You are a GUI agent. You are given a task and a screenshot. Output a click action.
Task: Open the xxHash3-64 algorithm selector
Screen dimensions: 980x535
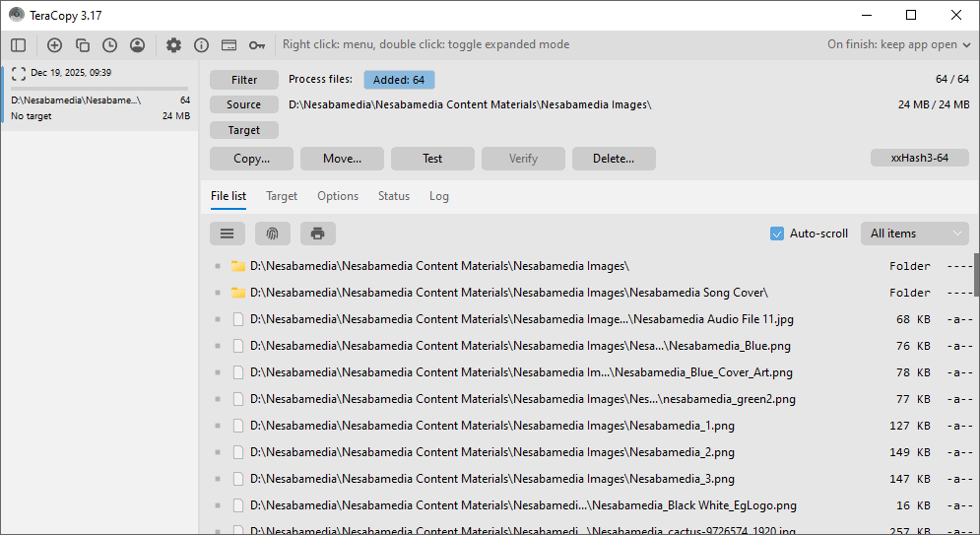tap(919, 158)
